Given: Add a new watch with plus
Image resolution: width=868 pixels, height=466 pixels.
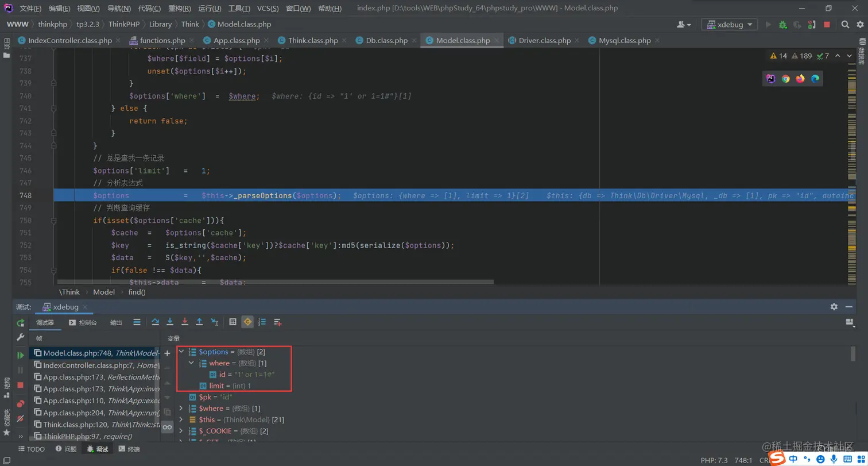Looking at the screenshot, I should pos(167,353).
